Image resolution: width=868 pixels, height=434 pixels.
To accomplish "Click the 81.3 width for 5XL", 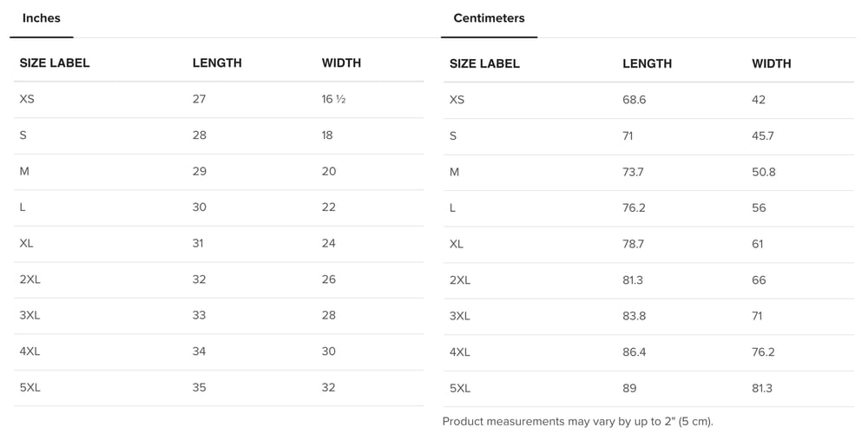I will (x=763, y=388).
